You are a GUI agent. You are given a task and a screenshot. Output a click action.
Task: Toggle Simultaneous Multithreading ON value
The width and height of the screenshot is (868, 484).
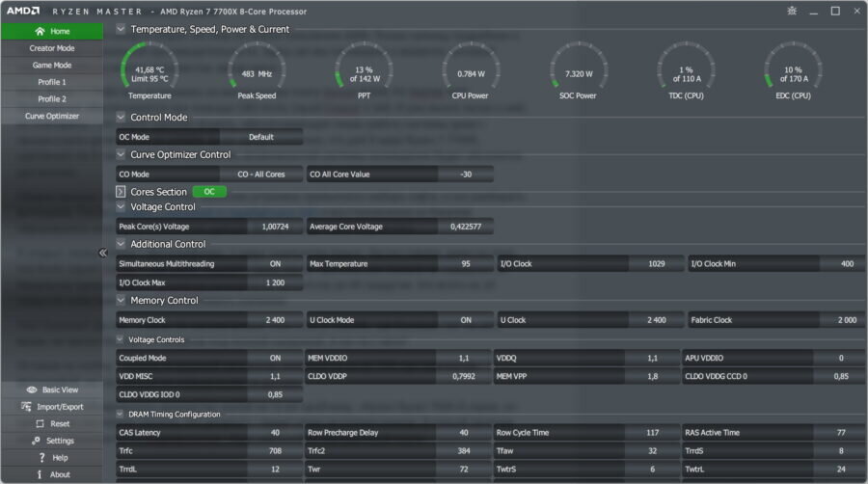pyautogui.click(x=275, y=264)
